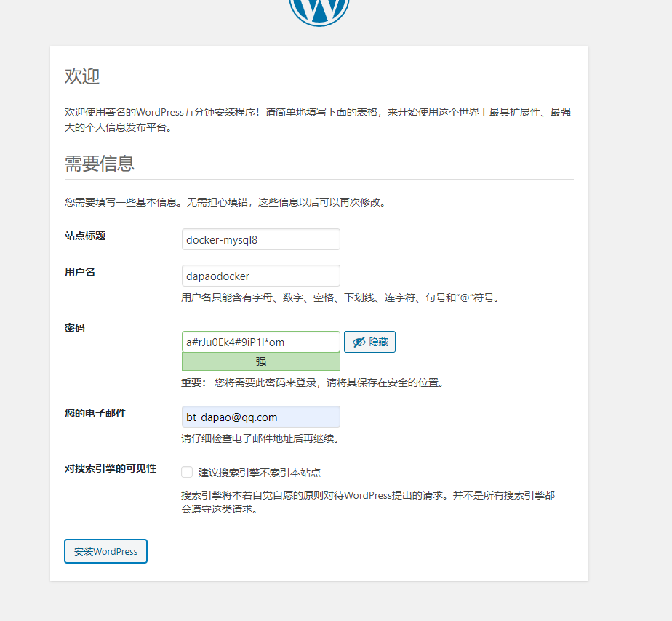Click the site title field containing docker-mysql8
This screenshot has height=621, width=672.
[x=260, y=239]
